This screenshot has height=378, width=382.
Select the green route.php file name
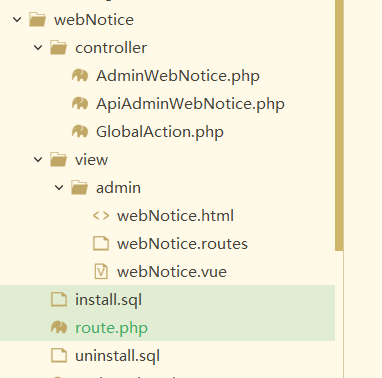pos(111,328)
